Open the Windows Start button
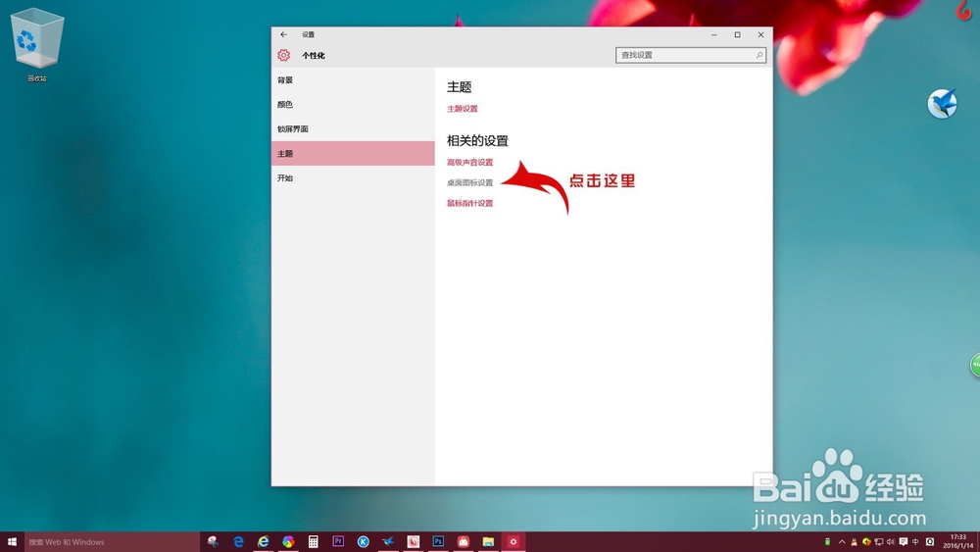The height and width of the screenshot is (552, 980). (12, 542)
